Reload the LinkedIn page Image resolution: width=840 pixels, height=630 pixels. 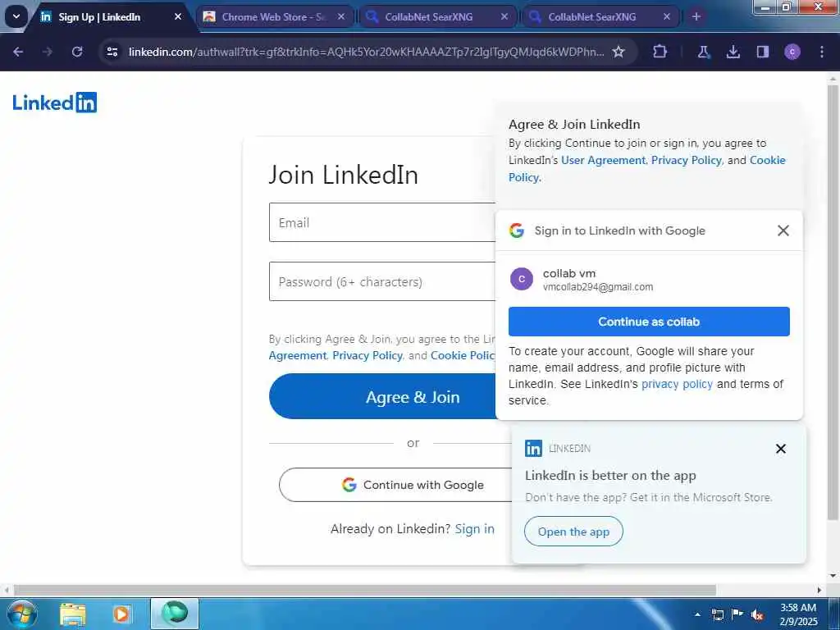(x=77, y=52)
